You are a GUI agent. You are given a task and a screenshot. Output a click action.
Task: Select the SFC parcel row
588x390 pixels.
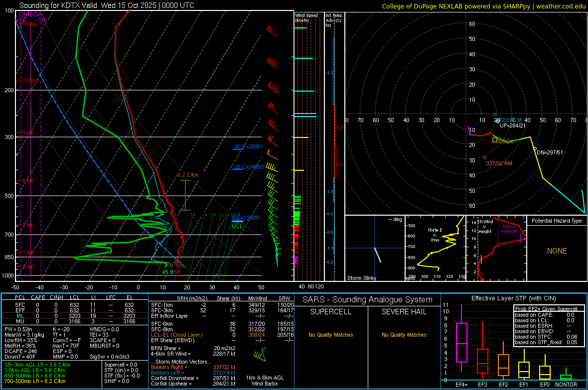[75, 305]
